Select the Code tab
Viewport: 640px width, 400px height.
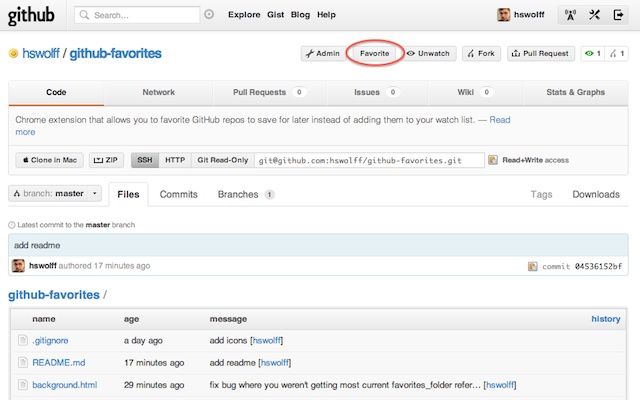(x=56, y=92)
